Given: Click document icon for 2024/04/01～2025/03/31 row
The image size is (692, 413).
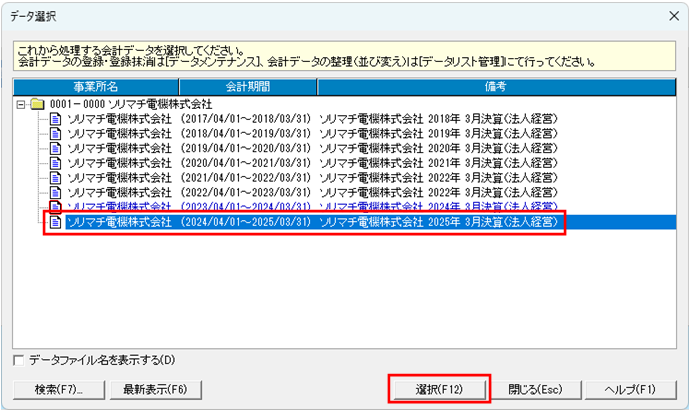Looking at the screenshot, I should [x=55, y=222].
